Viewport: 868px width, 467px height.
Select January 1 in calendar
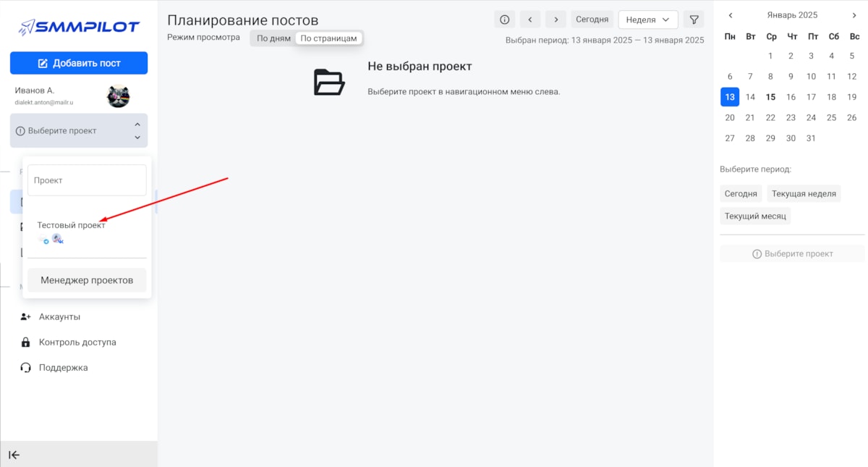[770, 56]
